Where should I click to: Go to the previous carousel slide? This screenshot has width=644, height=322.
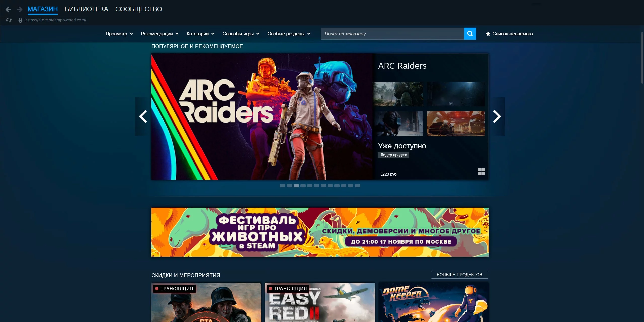tap(143, 116)
